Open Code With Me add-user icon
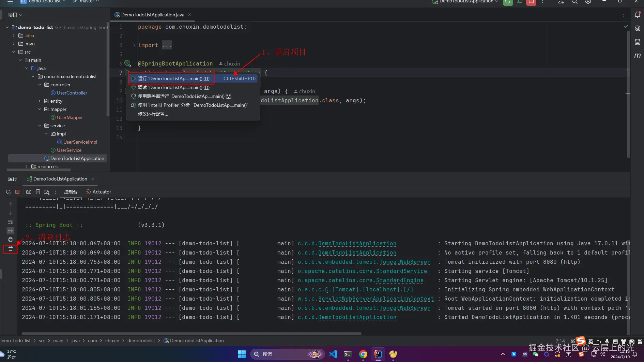 click(x=561, y=2)
